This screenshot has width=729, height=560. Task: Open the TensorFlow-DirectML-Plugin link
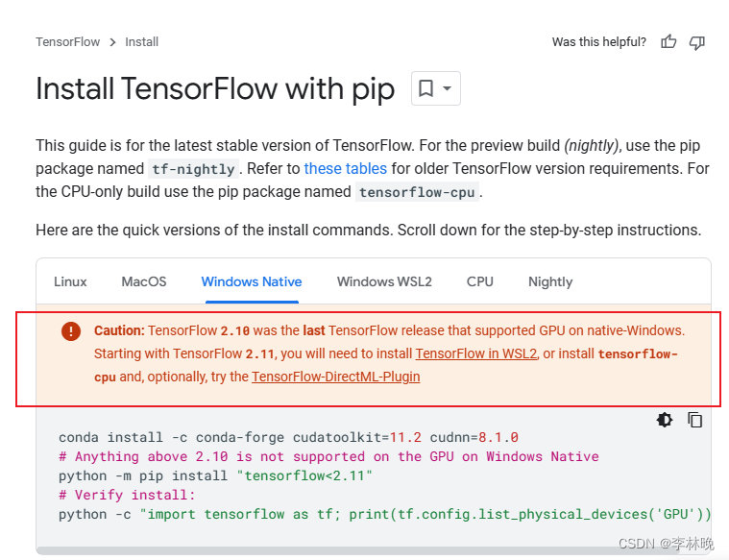(335, 377)
